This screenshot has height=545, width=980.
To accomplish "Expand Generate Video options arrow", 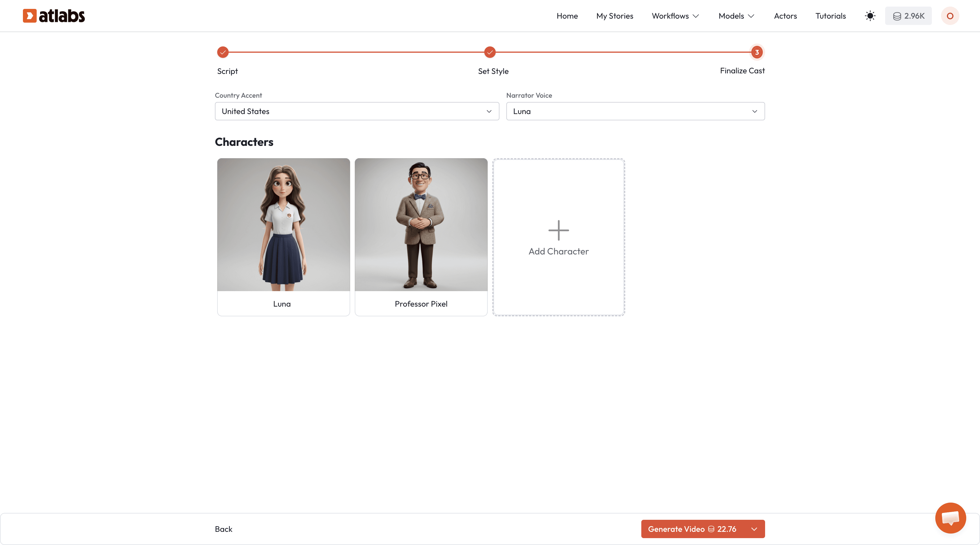I will point(754,529).
